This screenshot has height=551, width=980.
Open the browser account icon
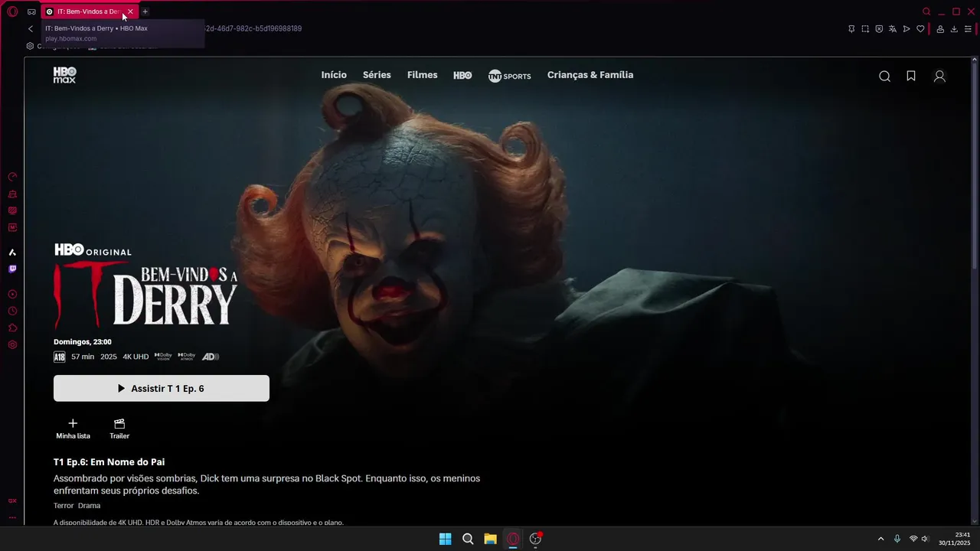(940, 29)
